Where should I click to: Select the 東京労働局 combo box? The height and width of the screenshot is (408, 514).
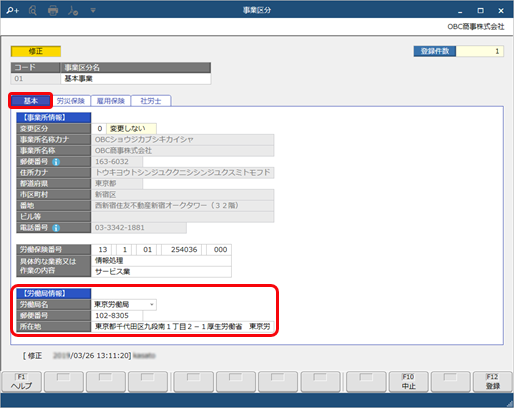point(124,304)
